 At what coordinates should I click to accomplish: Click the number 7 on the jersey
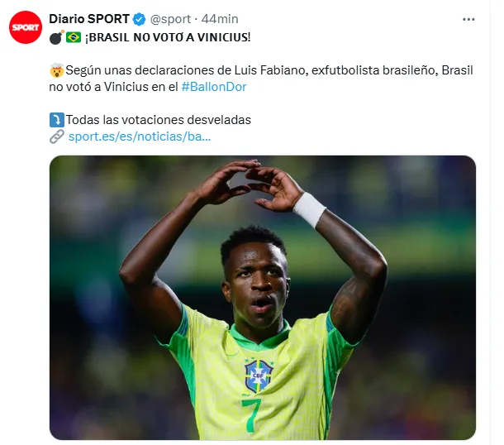(x=251, y=415)
